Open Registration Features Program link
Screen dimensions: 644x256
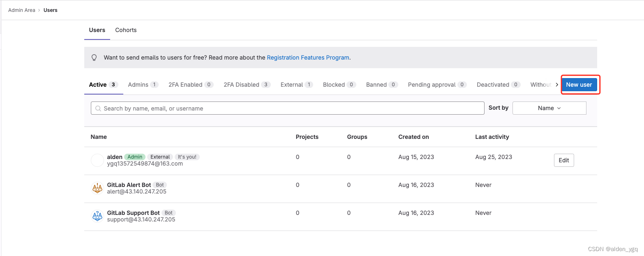pos(308,58)
